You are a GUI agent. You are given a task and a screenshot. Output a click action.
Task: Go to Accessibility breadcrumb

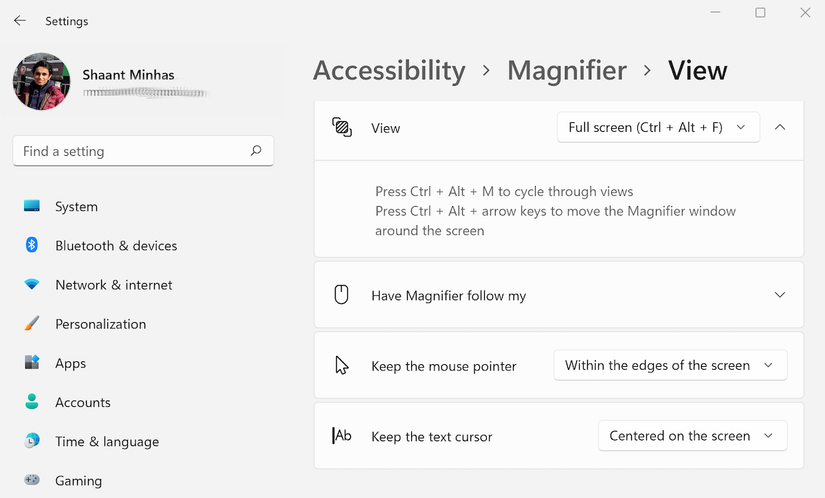pos(389,70)
